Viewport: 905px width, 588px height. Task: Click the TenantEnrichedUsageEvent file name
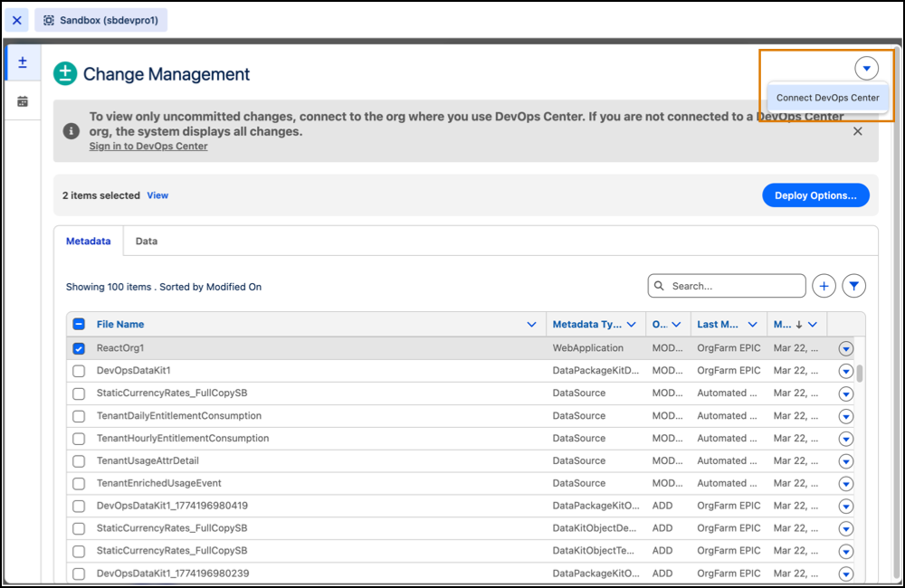click(x=158, y=483)
